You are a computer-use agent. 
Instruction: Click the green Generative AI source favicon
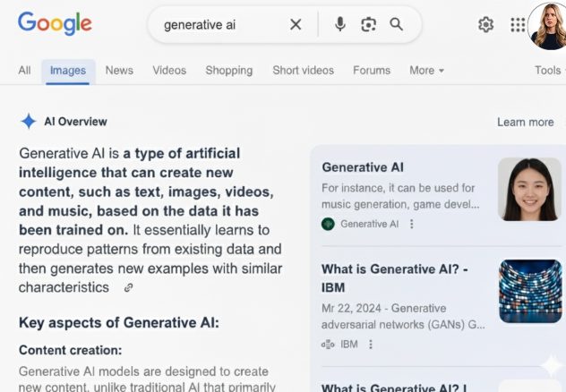click(328, 224)
